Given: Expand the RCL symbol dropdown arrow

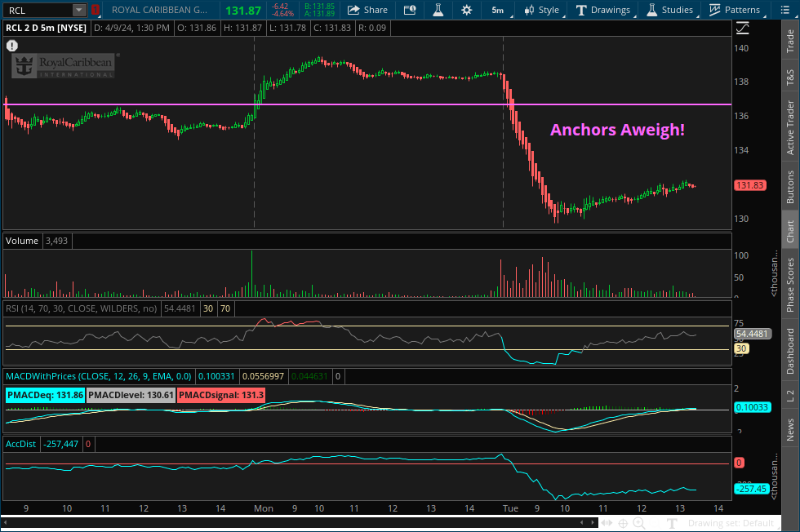Looking at the screenshot, I should pos(78,10).
